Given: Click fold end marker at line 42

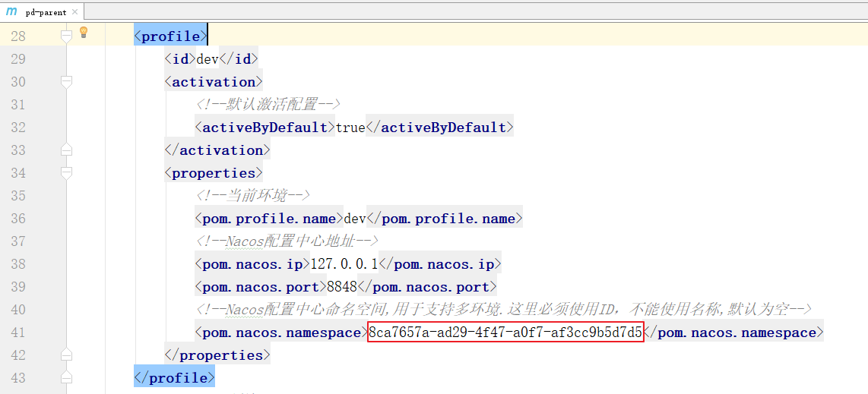Looking at the screenshot, I should (66, 355).
